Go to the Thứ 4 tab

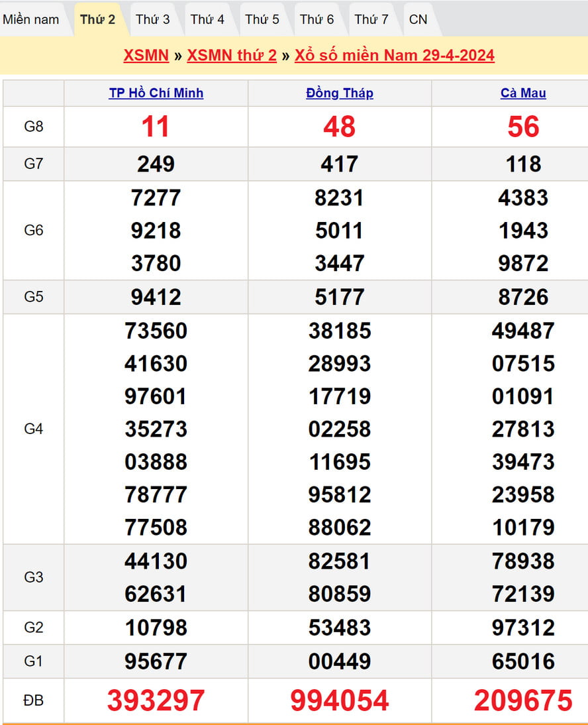tap(207, 19)
